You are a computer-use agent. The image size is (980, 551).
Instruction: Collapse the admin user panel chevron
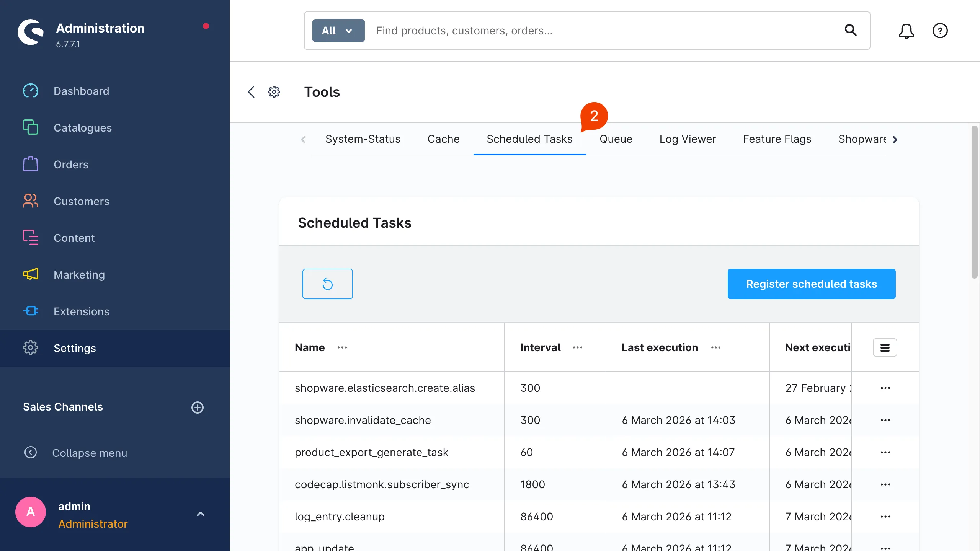click(x=201, y=514)
